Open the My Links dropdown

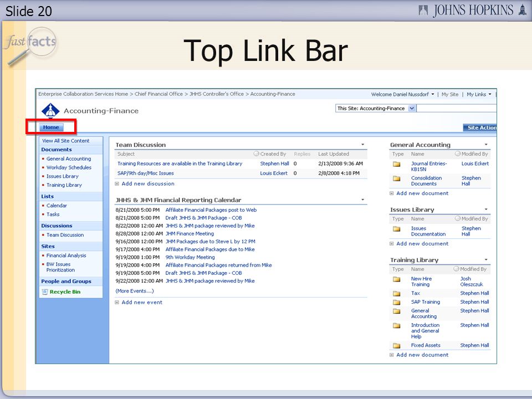coord(479,94)
